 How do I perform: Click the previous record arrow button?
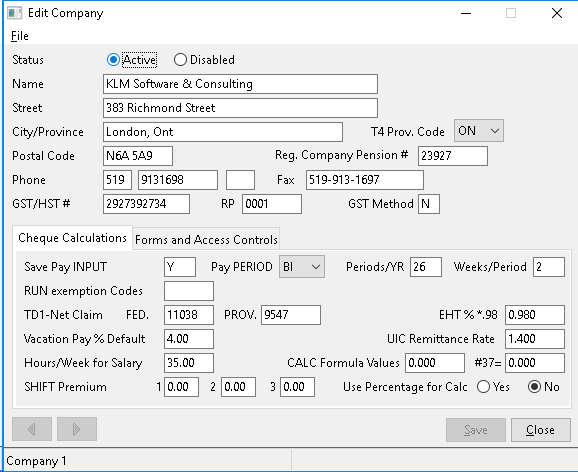[x=32, y=429]
